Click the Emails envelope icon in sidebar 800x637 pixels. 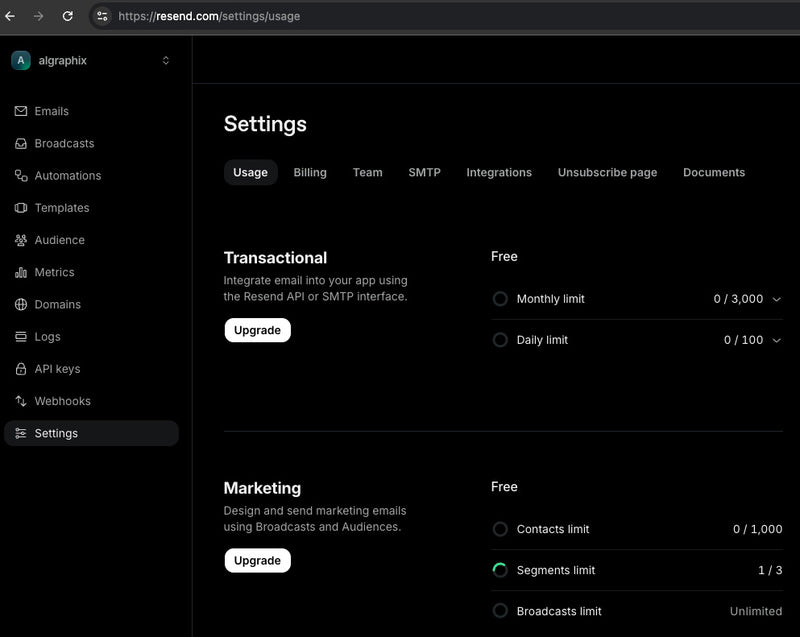click(x=21, y=111)
